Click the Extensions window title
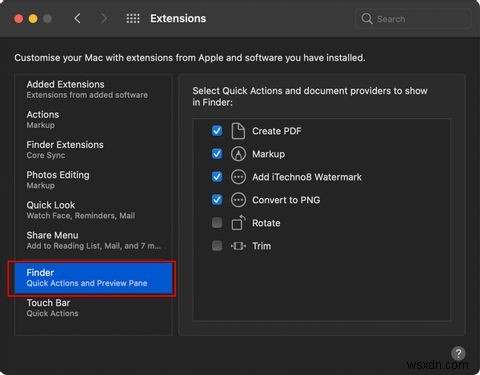Image resolution: width=480 pixels, height=375 pixels. click(178, 19)
